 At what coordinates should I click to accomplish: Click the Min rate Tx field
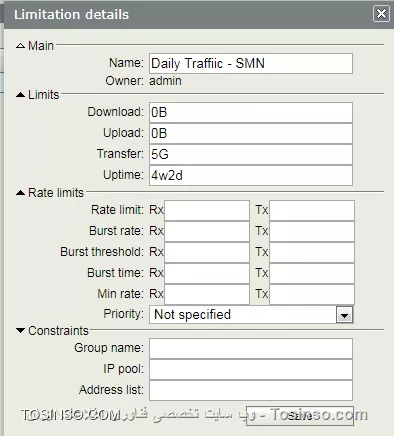pyautogui.click(x=312, y=294)
